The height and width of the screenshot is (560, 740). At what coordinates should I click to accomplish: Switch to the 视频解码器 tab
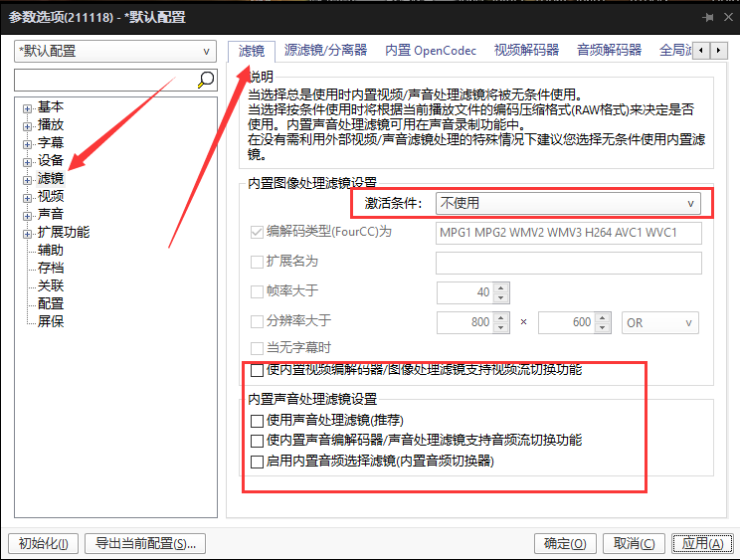526,50
